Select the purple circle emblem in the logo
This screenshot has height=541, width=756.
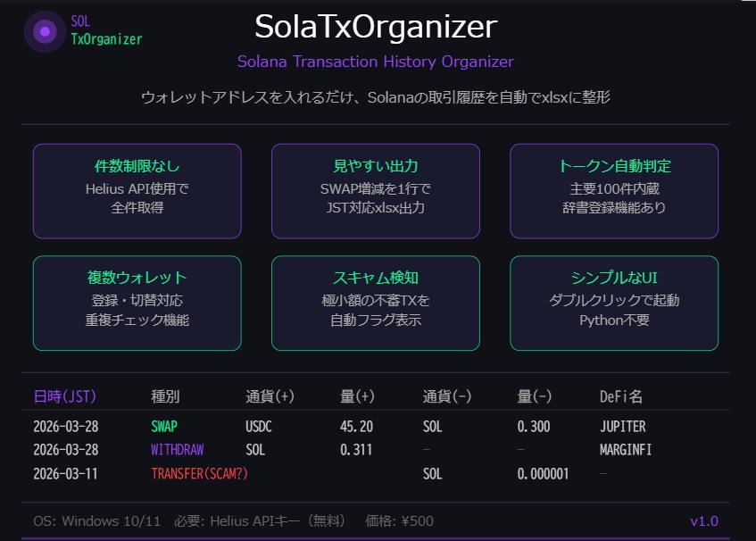[44, 31]
